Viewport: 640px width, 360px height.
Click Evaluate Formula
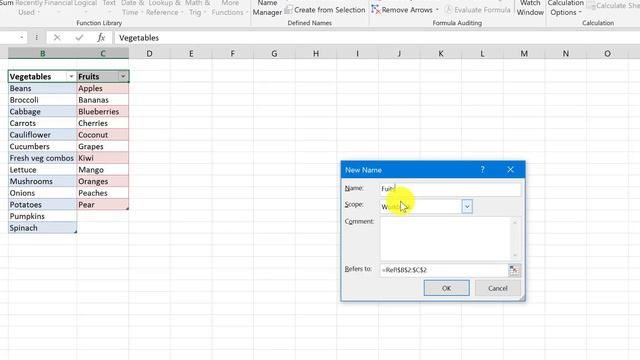click(478, 9)
